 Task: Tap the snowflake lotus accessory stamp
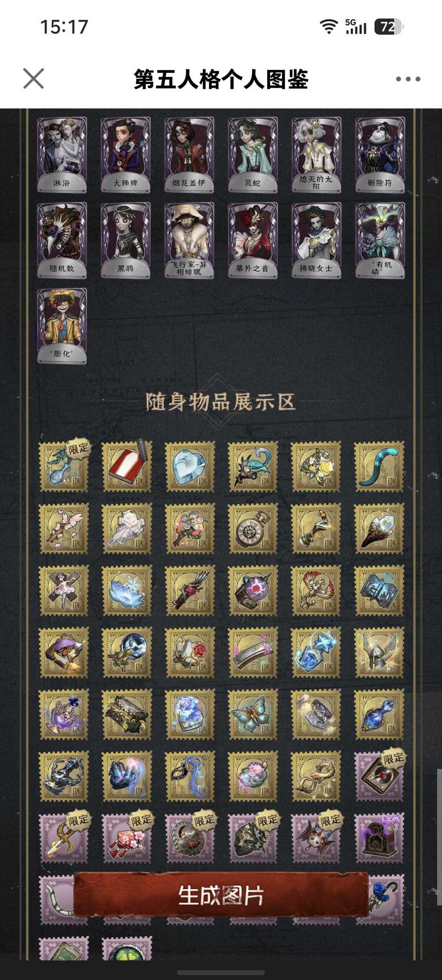[x=126, y=590]
